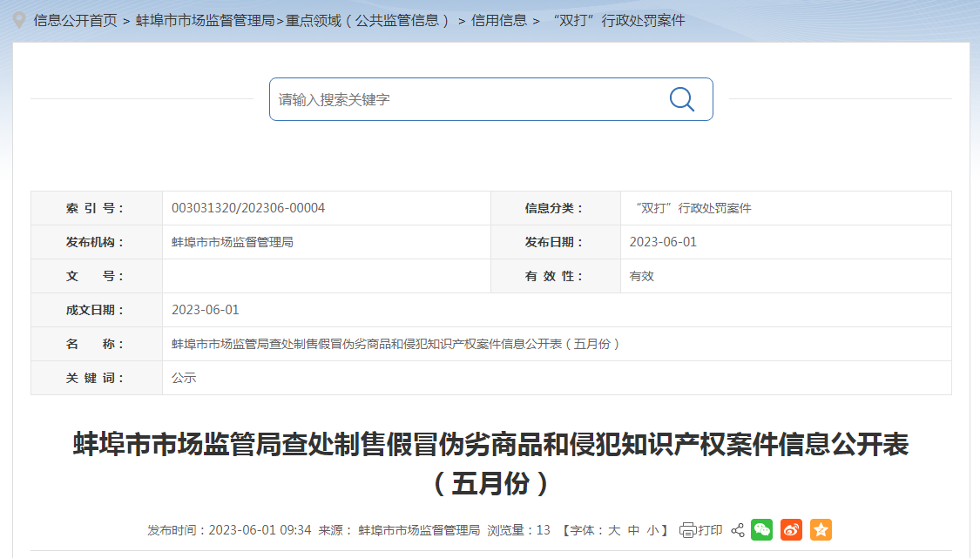Screen dimensions: 980x558
Task: Select index number 003031320/202306-00004
Action: [248, 208]
